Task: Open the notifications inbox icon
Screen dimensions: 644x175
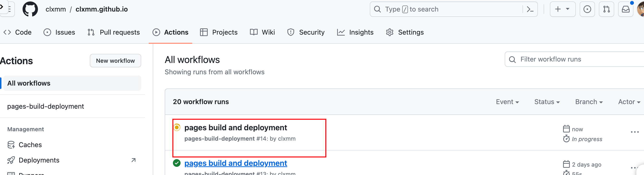Action: (626, 9)
